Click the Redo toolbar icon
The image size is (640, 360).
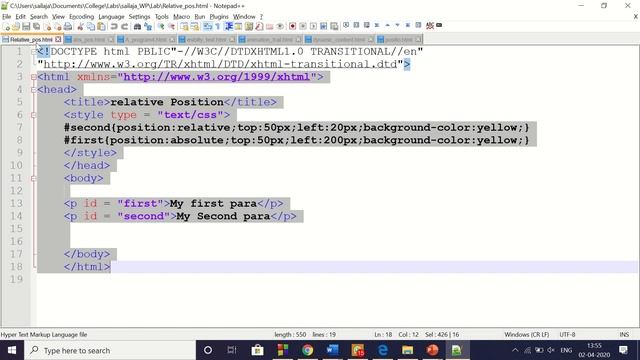(124, 27)
